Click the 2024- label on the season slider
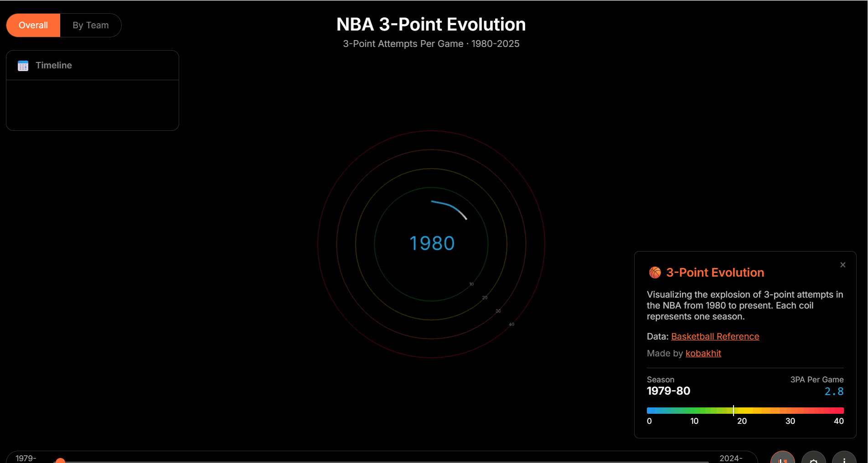 pos(731,458)
